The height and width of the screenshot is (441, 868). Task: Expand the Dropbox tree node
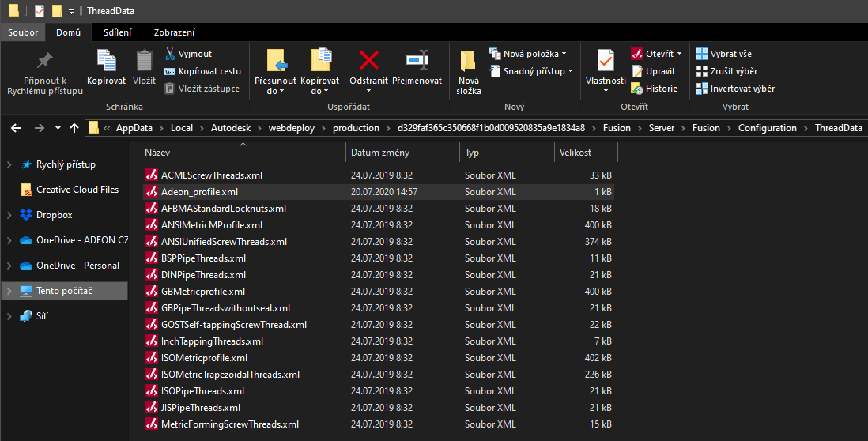click(9, 215)
